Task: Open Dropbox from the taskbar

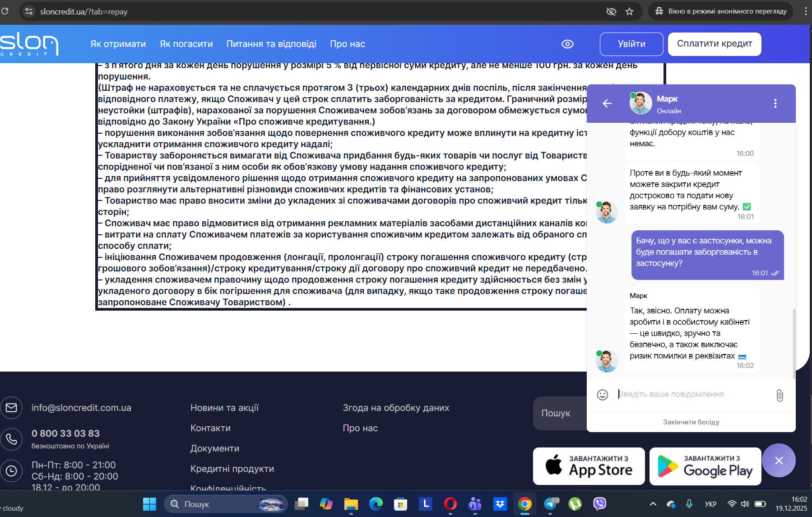Action: [x=500, y=504]
